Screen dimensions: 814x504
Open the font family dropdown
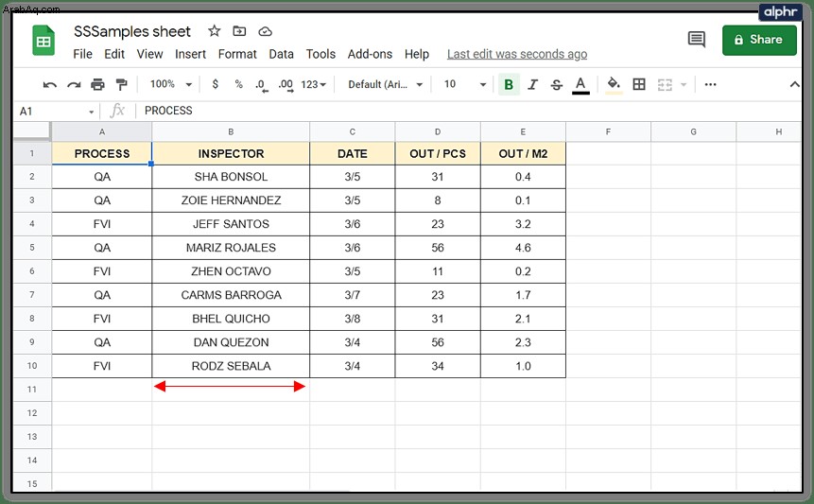point(385,84)
